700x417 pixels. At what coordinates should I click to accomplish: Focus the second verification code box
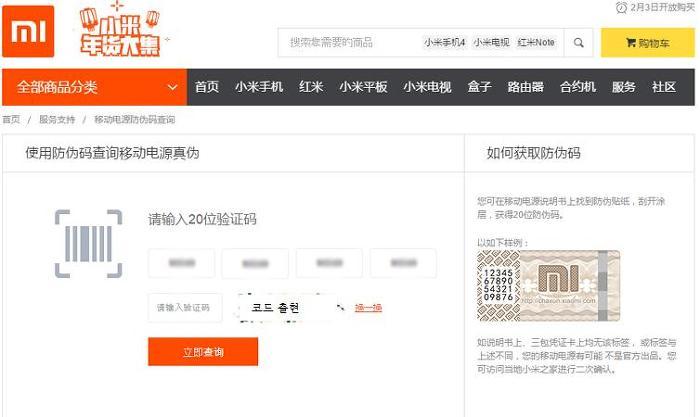click(x=255, y=263)
